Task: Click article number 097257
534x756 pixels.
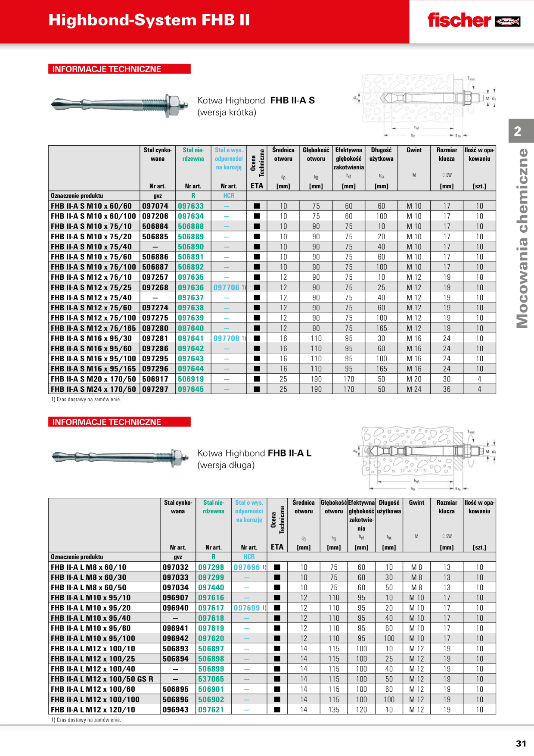Action: (x=155, y=277)
